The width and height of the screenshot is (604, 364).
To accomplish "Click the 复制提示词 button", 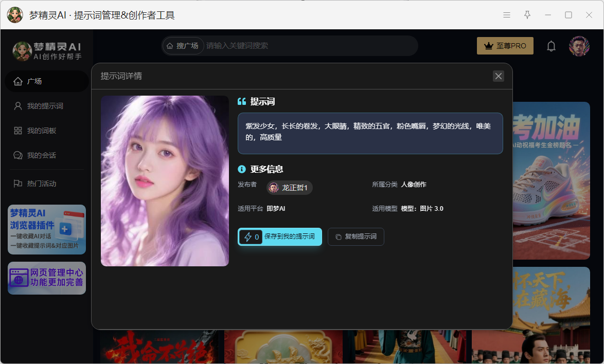I will coord(356,236).
